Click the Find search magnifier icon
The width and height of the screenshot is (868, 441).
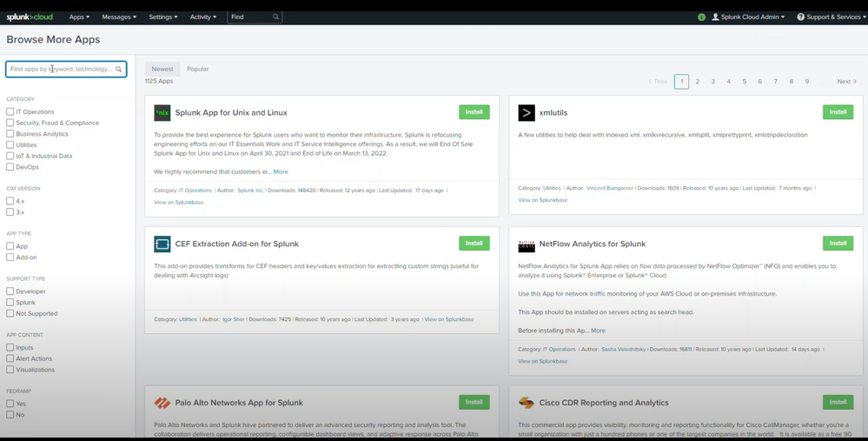[x=275, y=17]
